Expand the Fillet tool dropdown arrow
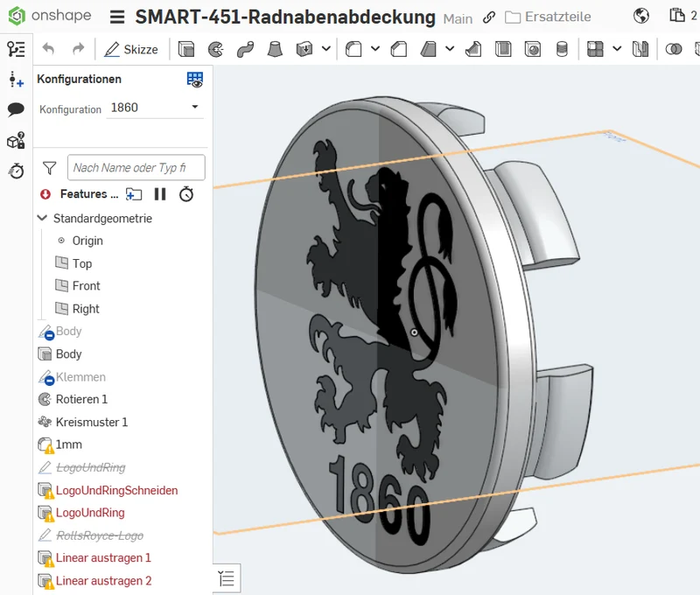 (375, 49)
